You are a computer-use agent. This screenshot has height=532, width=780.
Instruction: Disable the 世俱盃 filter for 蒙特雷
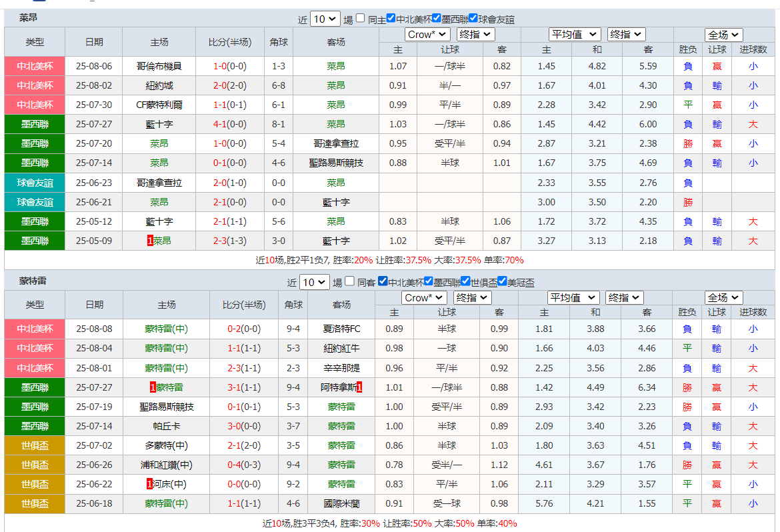465,281
